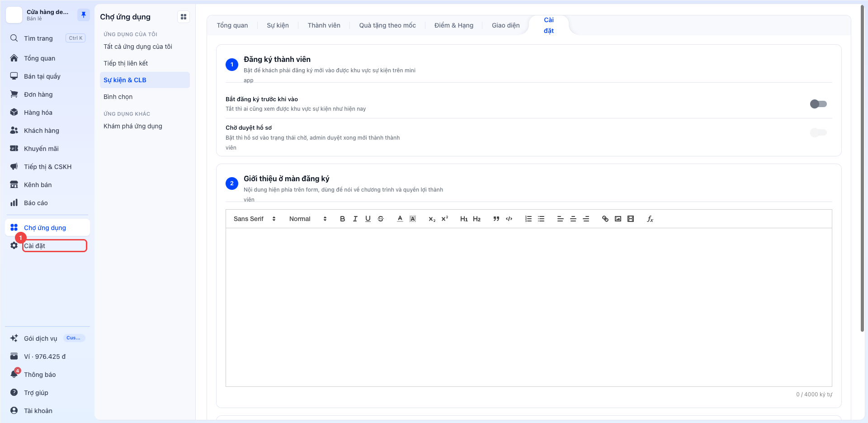Viewport: 868px width, 423px height.
Task: Open the app grid icon in Chợ ứng dụng
Action: [x=184, y=17]
